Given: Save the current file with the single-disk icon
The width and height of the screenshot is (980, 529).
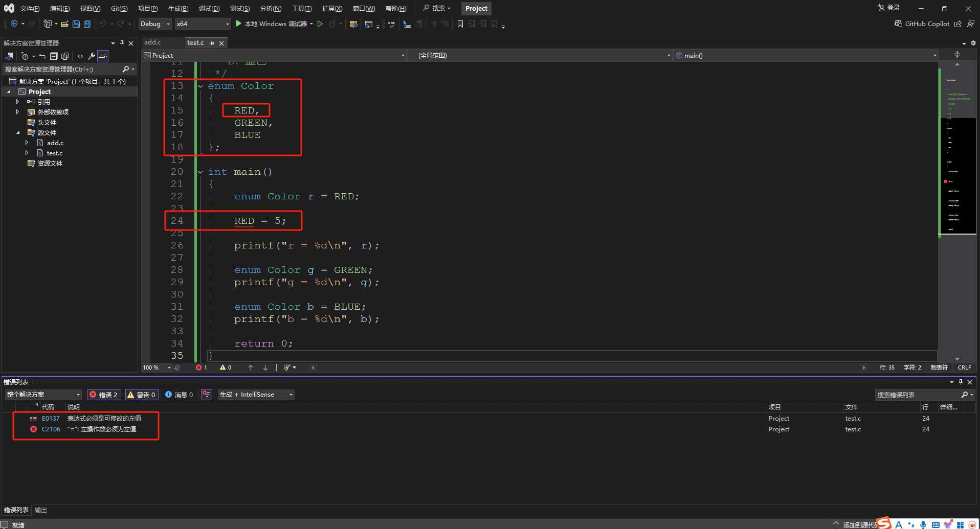Looking at the screenshot, I should pyautogui.click(x=76, y=24).
